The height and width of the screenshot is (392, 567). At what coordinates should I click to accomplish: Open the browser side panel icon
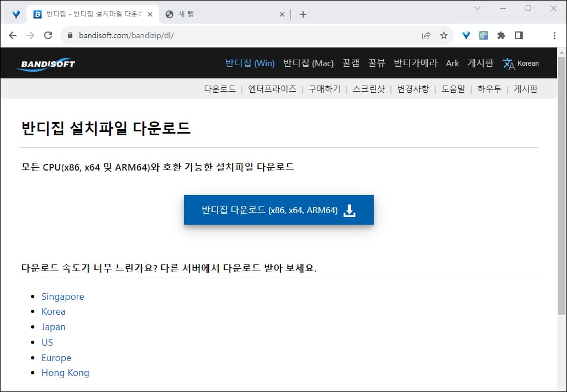tap(519, 34)
